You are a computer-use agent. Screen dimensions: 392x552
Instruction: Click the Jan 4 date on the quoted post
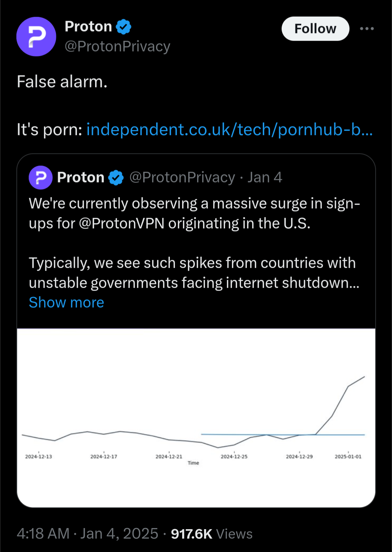(265, 177)
